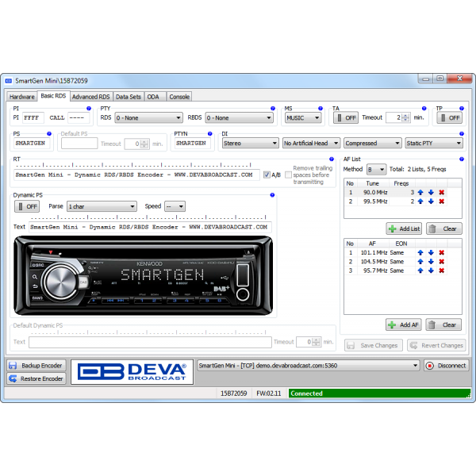Open the No Artificial Head dropdown

pos(311,143)
